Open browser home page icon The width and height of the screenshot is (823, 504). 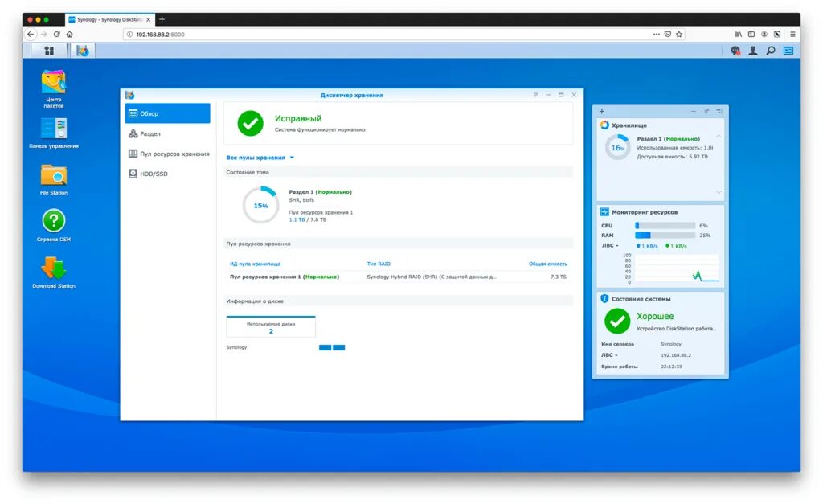(x=69, y=34)
